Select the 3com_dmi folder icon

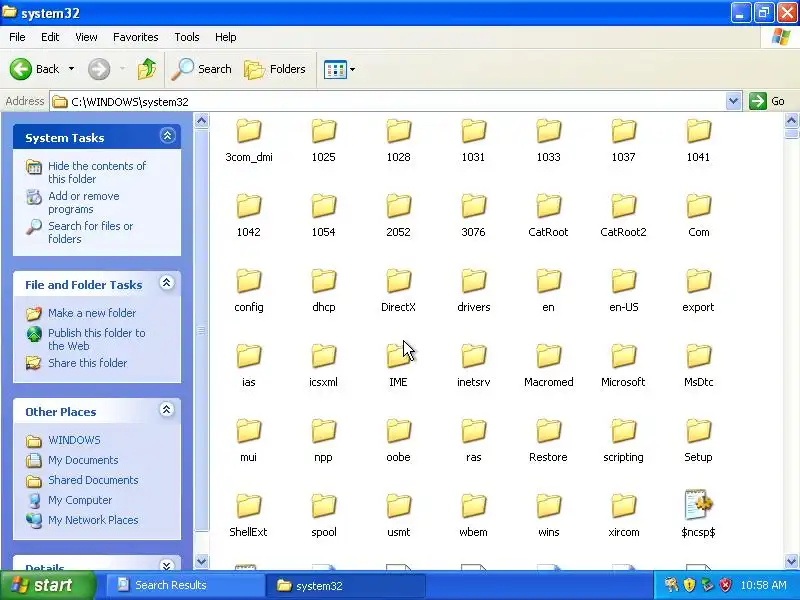249,132
